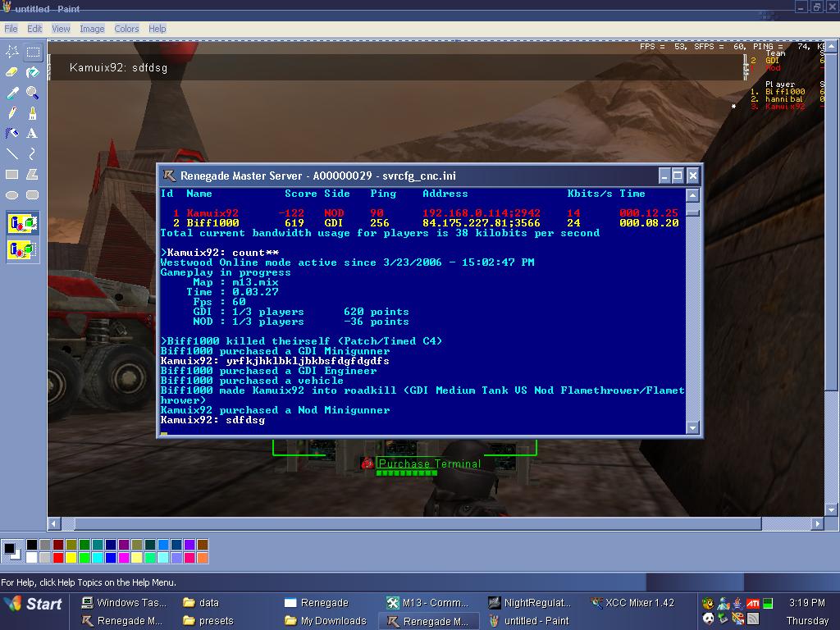
Task: Click the Windows Start button
Action: [34, 604]
